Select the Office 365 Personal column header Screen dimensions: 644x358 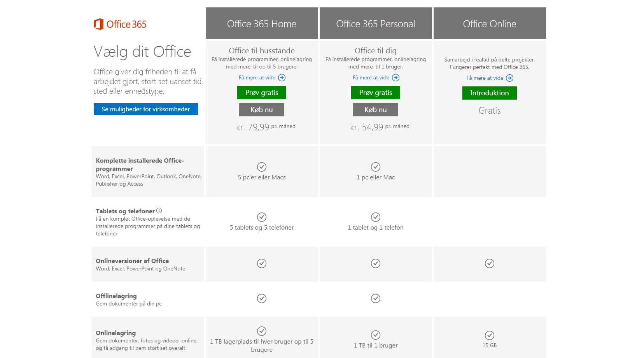(376, 24)
